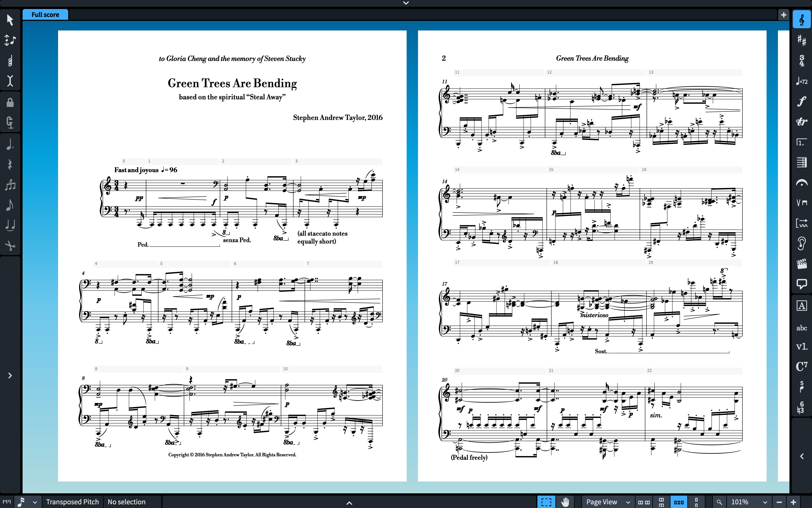Screen dimensions: 812x508
Task: Collapse the top toolbar chevron
Action: click(406, 3)
